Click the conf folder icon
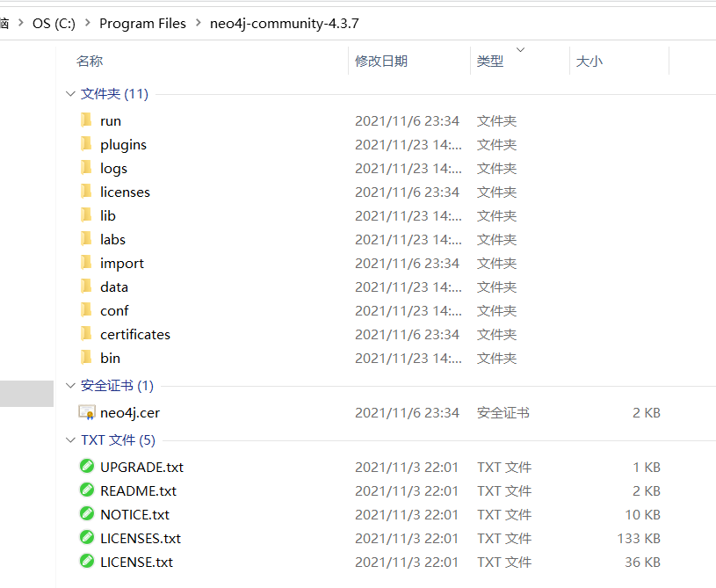Viewport: 716px width, 588px height. [x=86, y=310]
